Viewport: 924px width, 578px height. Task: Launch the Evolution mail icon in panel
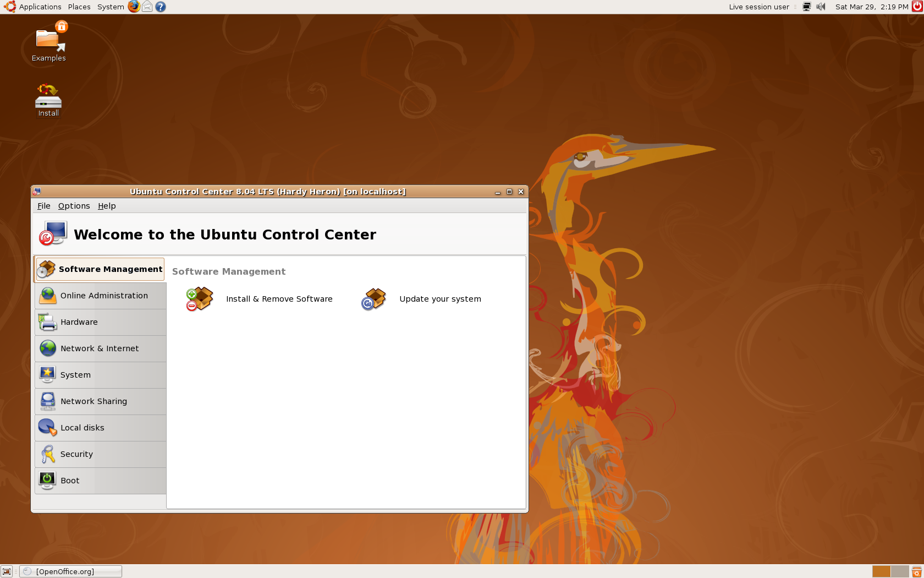[x=147, y=7]
